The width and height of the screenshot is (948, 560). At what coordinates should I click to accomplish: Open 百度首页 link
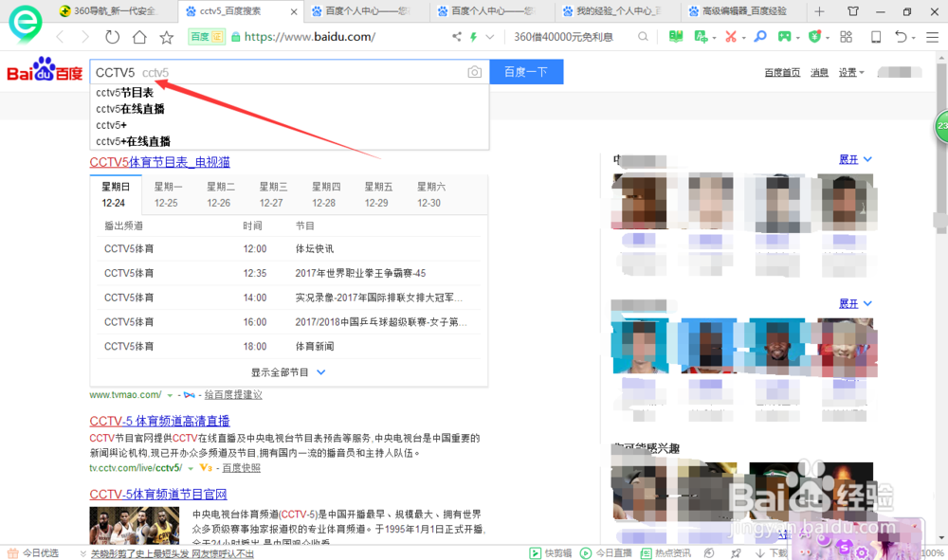[x=782, y=73]
